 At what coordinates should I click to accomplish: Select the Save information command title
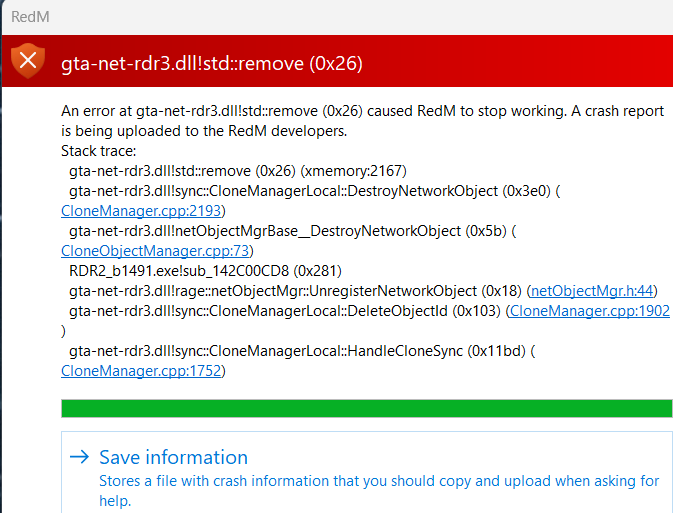click(x=173, y=457)
